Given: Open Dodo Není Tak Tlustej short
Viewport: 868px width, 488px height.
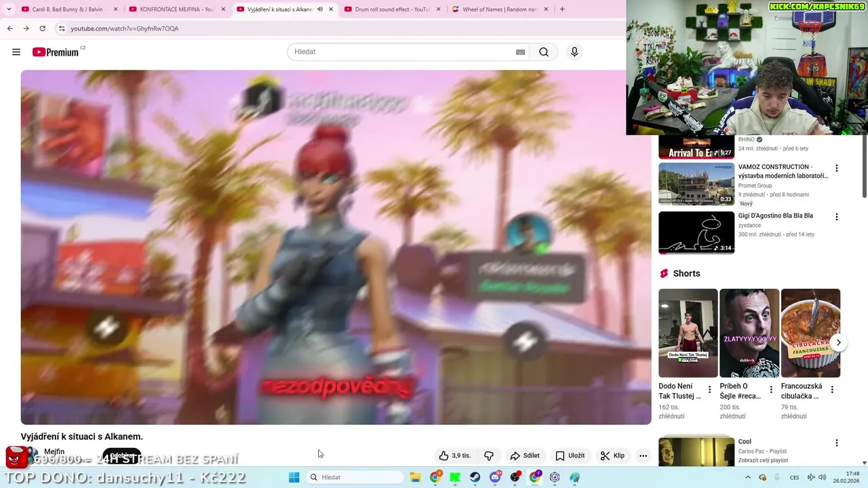Looking at the screenshot, I should point(688,333).
